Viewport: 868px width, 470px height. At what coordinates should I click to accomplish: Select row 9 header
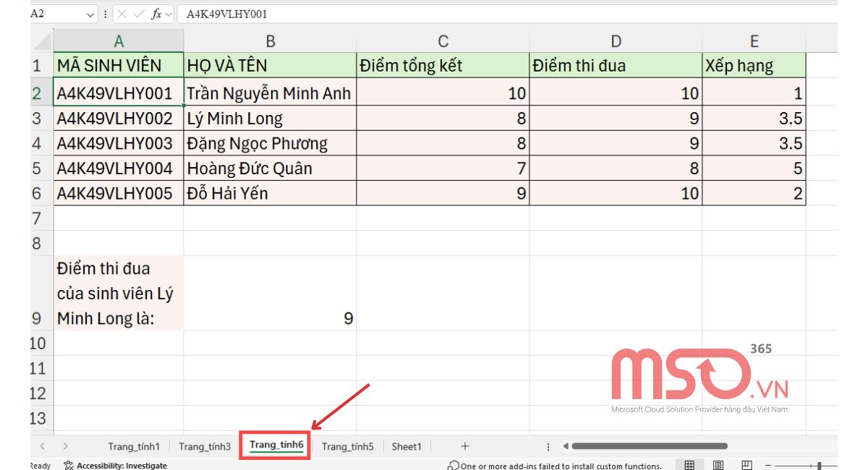point(41,293)
